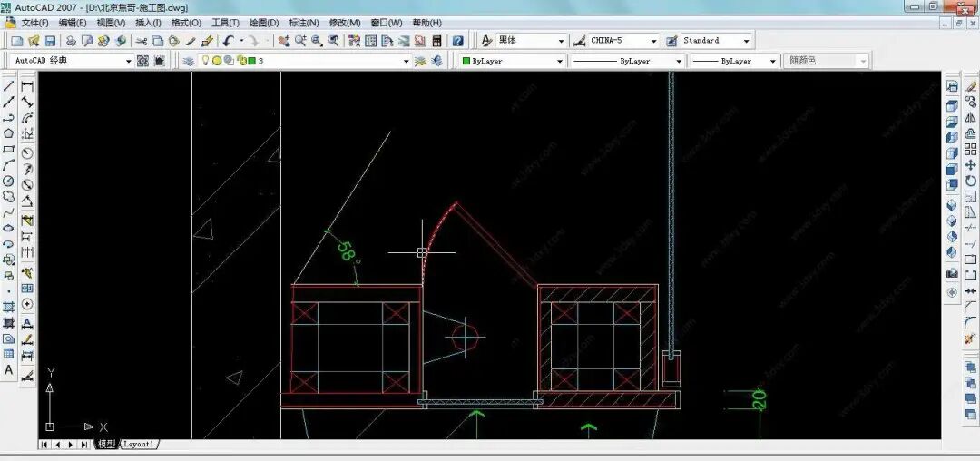Screen dimensions: 980x461
Task: Open the workspace dropdown AutoCAD 经典
Action: click(x=73, y=61)
